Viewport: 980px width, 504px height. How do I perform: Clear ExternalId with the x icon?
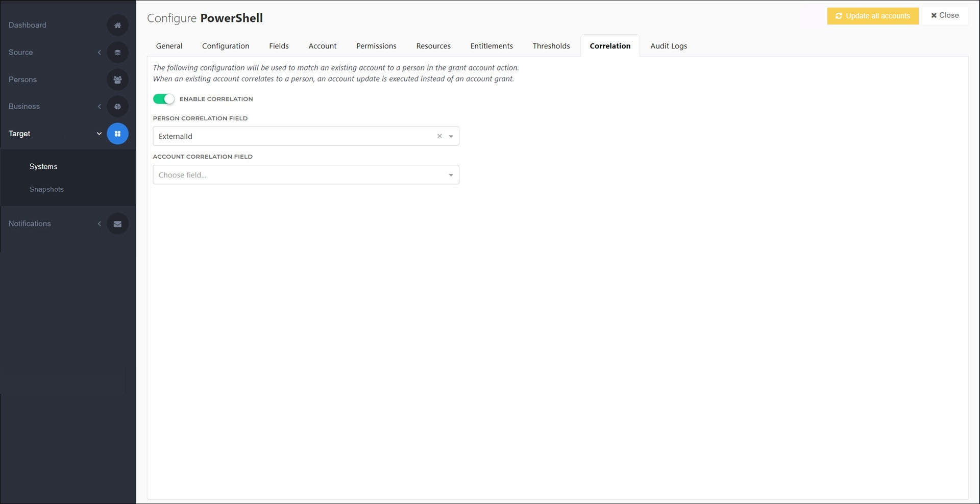(439, 136)
